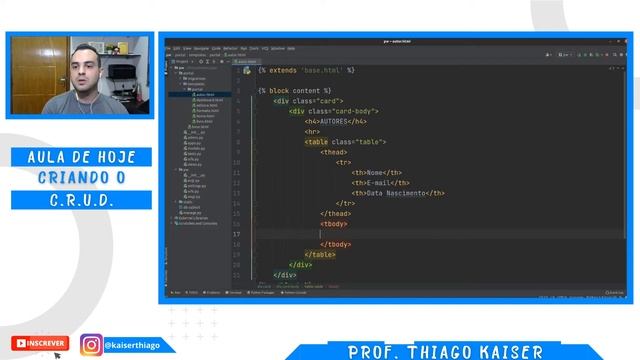Open the pw run configuration dropdown
This screenshot has width=640, height=360.
point(565,55)
